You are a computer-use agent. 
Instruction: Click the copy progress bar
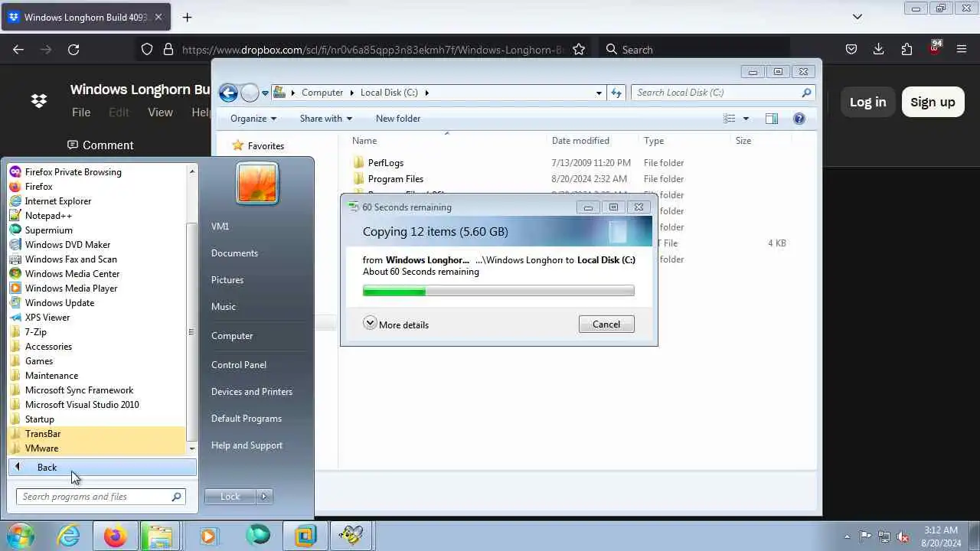[x=498, y=291]
